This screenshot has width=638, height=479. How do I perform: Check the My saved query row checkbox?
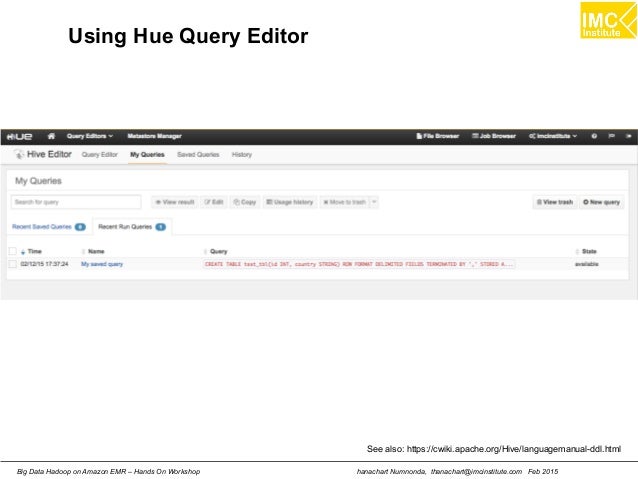[13, 264]
